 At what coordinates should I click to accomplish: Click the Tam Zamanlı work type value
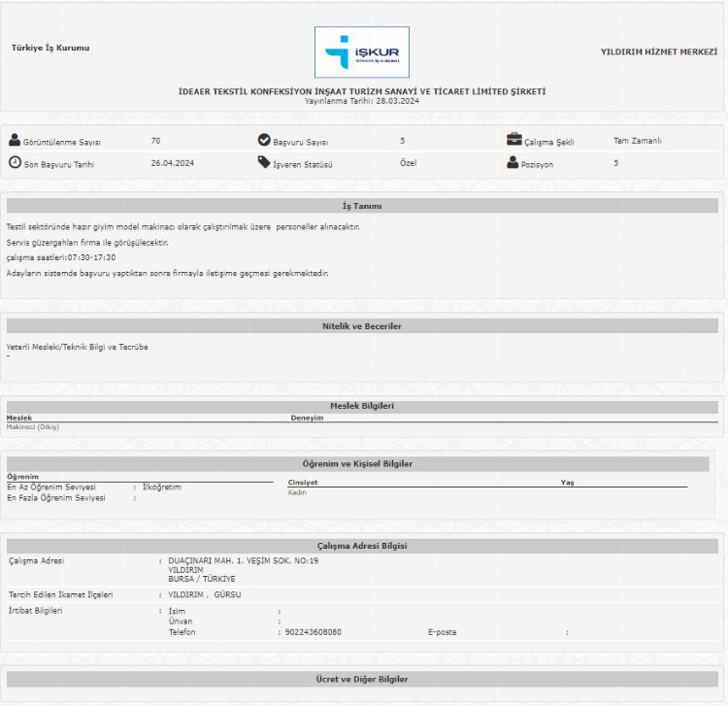click(637, 141)
